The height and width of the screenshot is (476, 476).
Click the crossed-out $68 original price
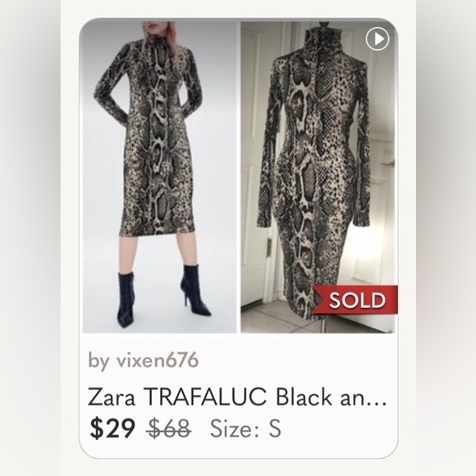point(168,428)
